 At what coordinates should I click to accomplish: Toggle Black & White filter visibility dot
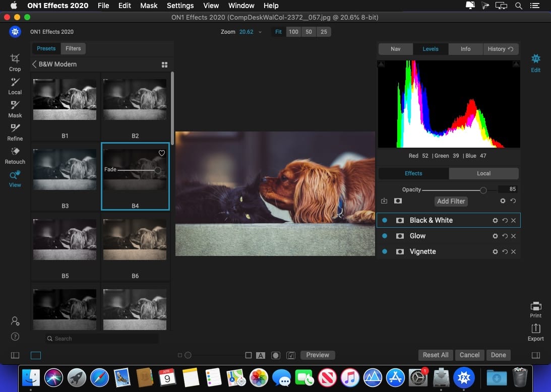click(x=385, y=220)
